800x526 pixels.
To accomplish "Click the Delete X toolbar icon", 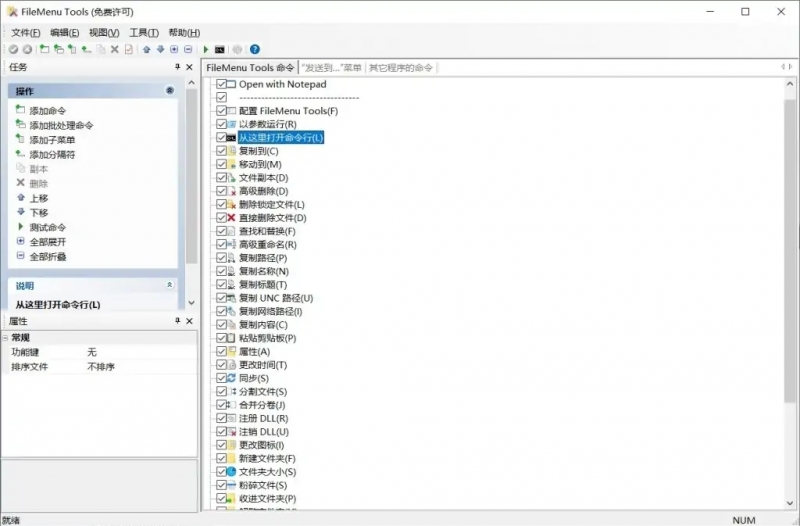I will point(115,49).
